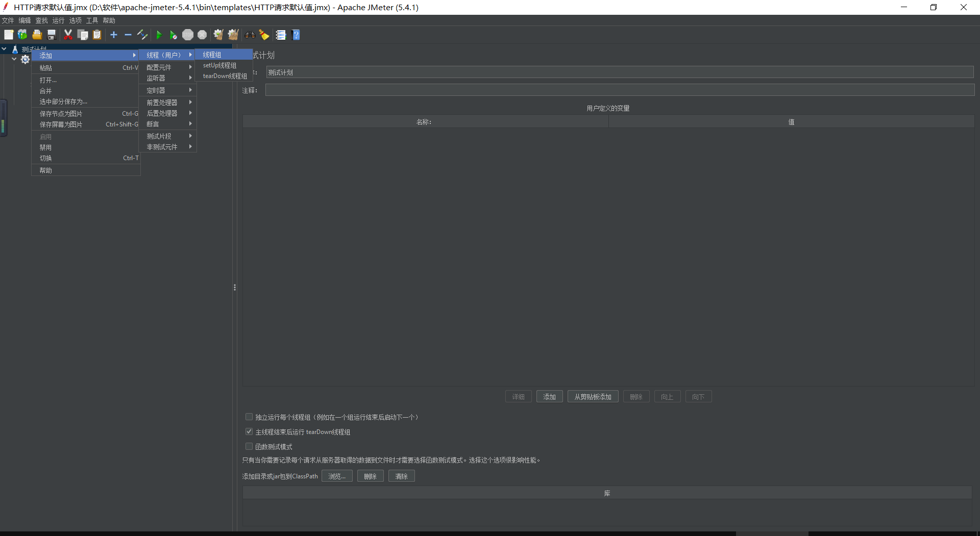This screenshot has width=980, height=536.
Task: Start the test run
Action: coord(159,35)
